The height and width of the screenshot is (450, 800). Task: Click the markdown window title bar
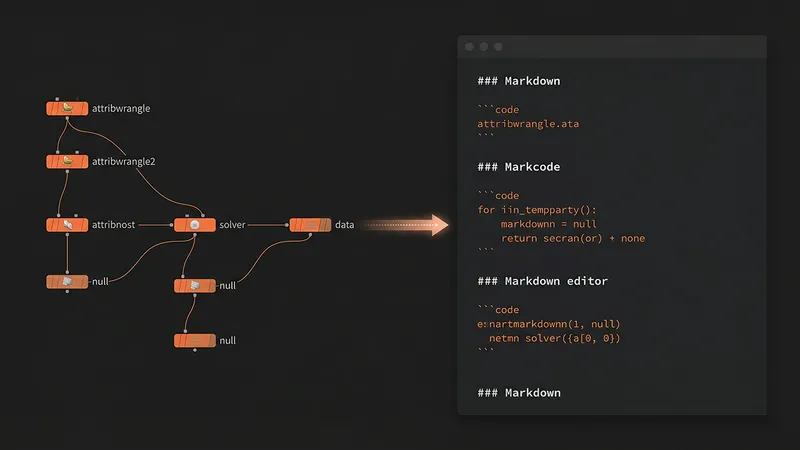coord(612,46)
